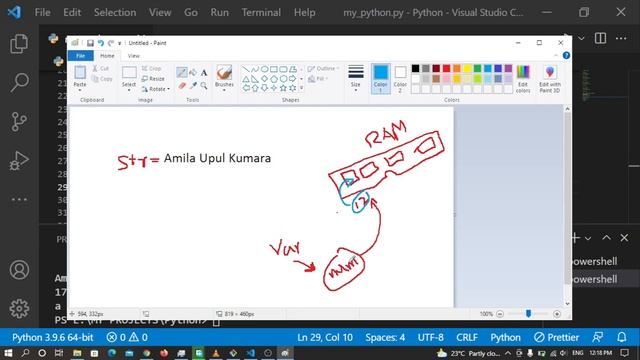Show additional views ellipsis in activity bar
640x360 pixels.
19,200
